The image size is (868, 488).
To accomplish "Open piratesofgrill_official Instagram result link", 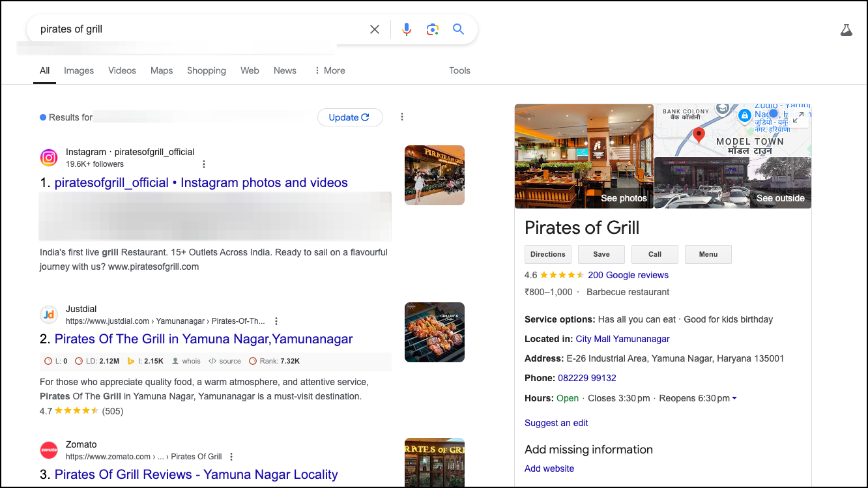I will pos(201,182).
